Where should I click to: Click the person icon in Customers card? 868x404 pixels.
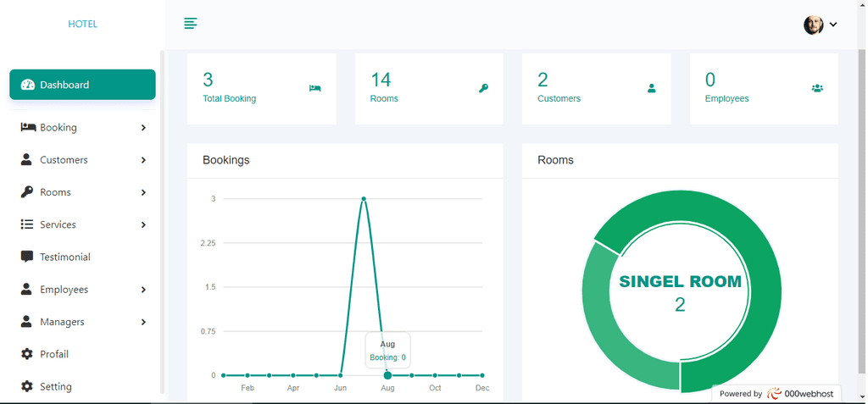click(652, 88)
